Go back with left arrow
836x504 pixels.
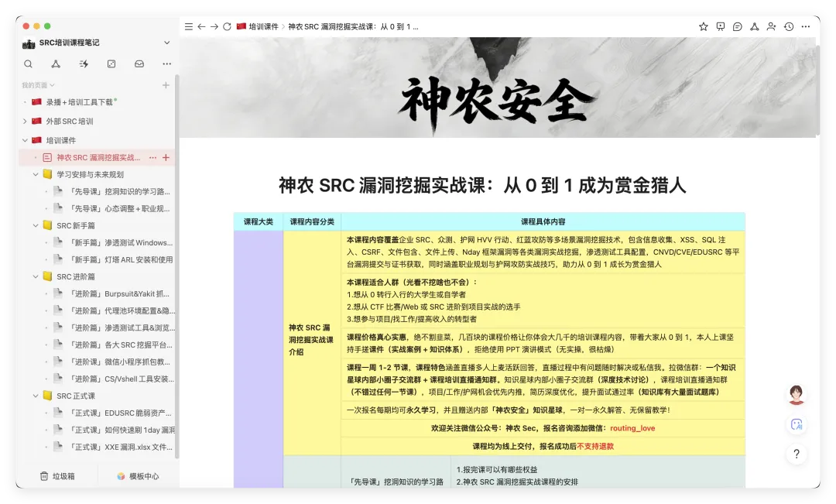(201, 26)
